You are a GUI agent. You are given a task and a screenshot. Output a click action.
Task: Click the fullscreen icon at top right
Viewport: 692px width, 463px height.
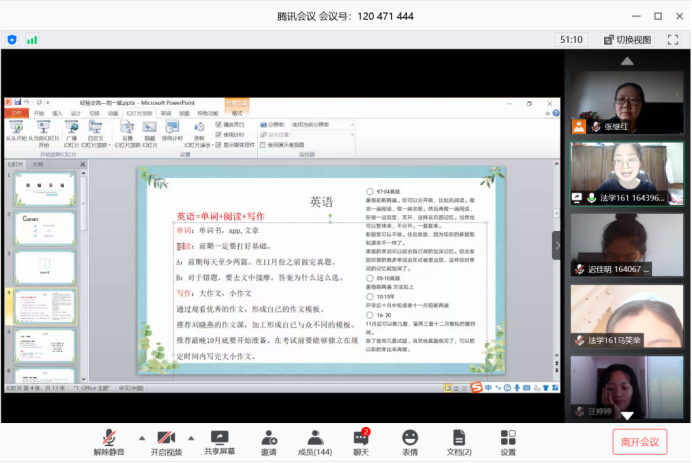tap(672, 39)
